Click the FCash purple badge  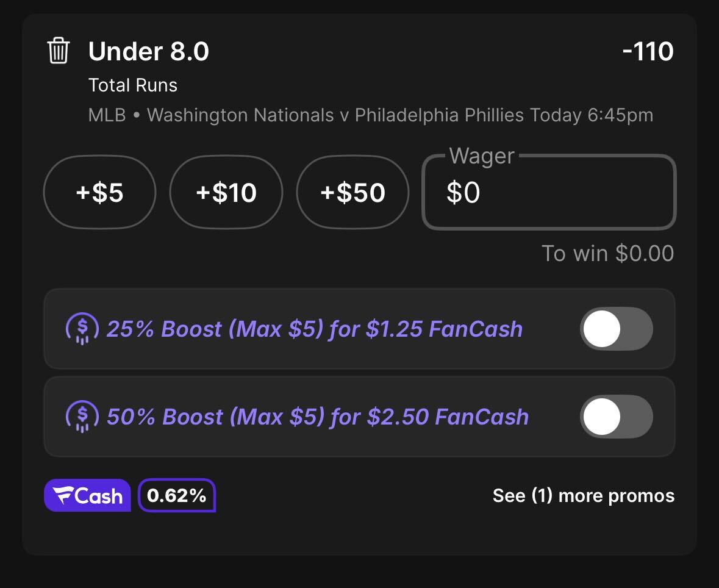[87, 495]
